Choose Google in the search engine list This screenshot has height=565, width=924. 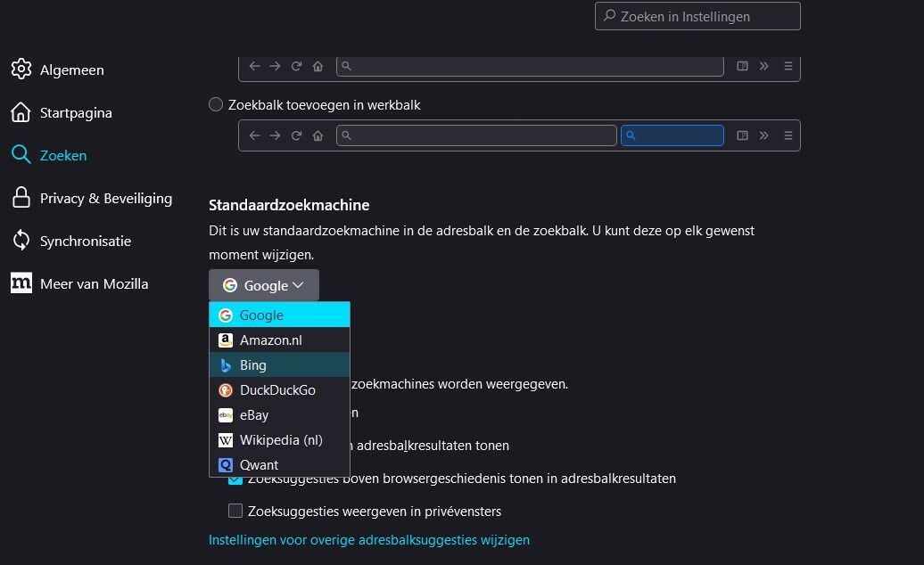click(279, 315)
